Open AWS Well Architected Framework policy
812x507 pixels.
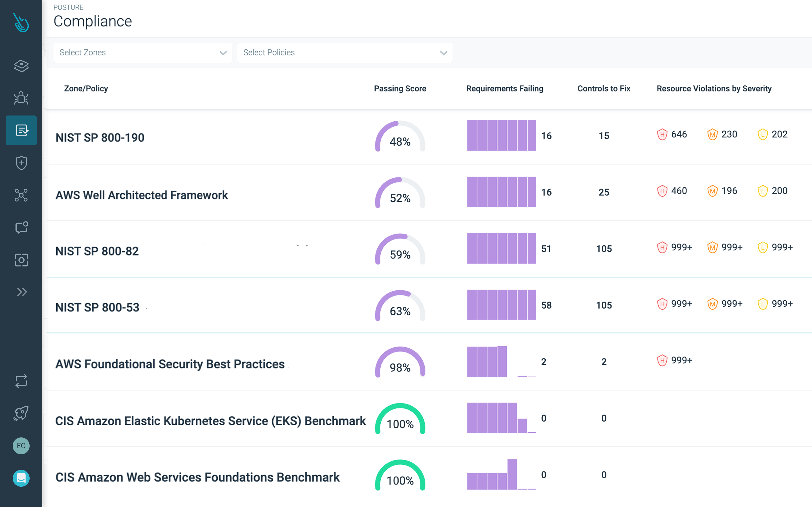pyautogui.click(x=142, y=195)
